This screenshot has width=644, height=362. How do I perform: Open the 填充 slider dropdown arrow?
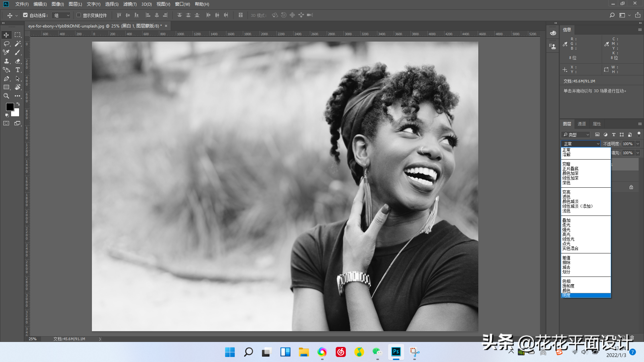(x=638, y=153)
